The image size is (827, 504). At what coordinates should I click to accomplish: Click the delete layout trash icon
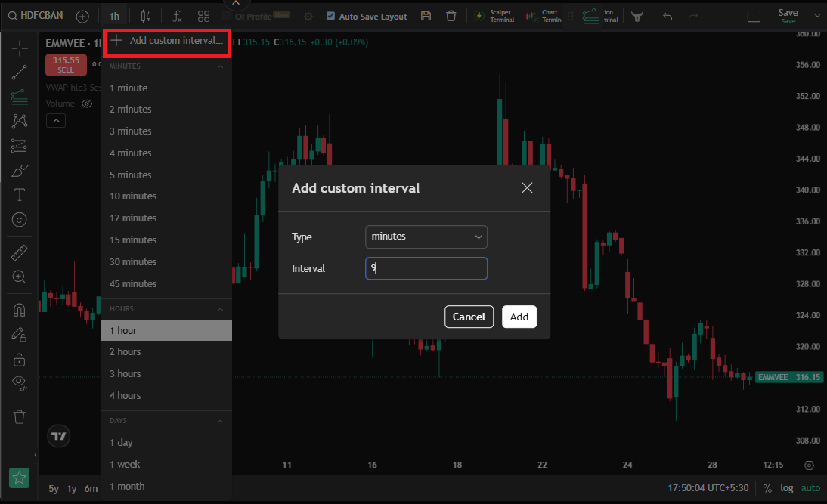pyautogui.click(x=451, y=16)
